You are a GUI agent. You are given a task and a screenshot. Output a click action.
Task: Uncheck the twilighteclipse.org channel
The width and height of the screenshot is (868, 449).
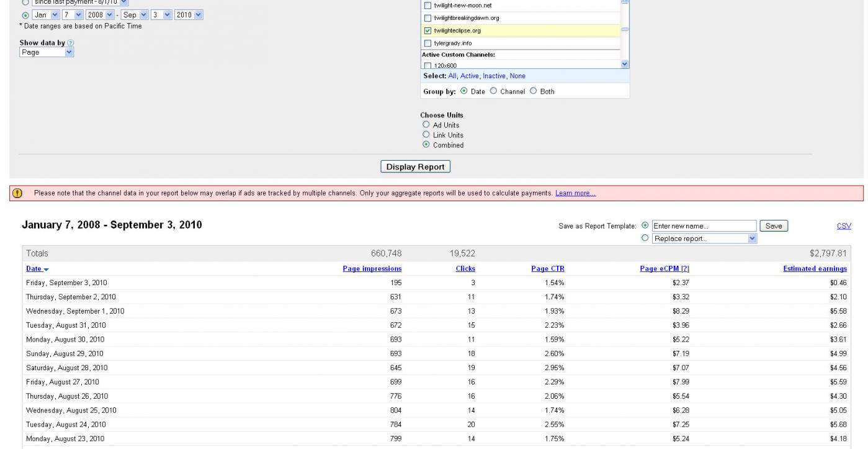click(427, 30)
